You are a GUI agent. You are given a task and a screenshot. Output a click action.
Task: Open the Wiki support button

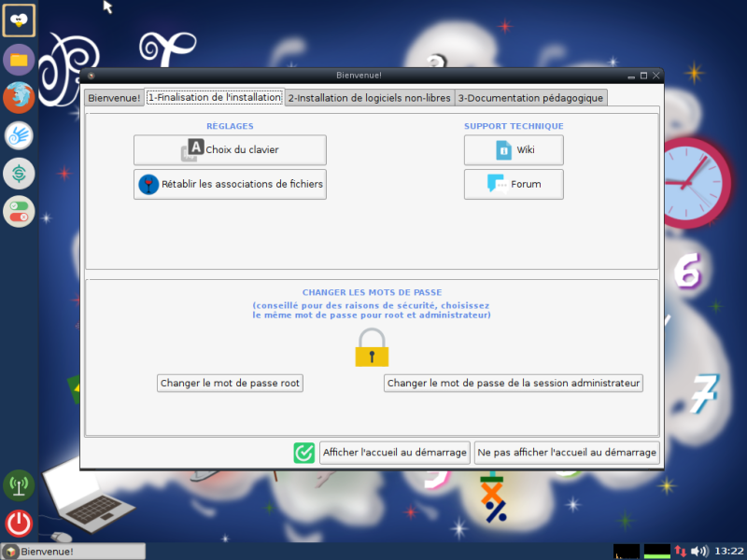coord(514,150)
